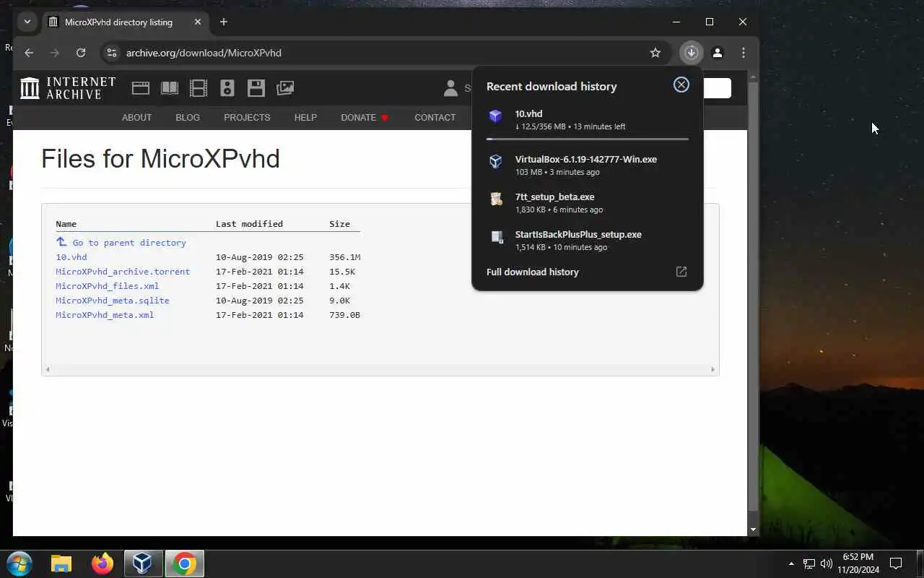Launch Firefox from the taskbar
This screenshot has width=924, height=578.
coord(103,564)
